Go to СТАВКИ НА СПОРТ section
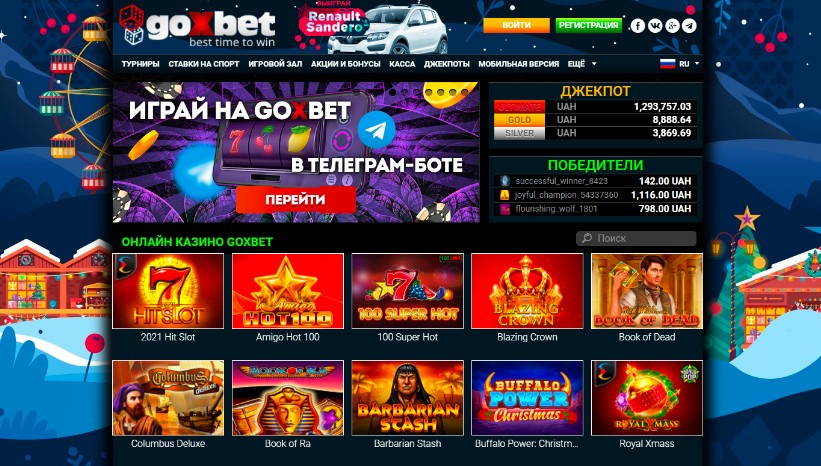The height and width of the screenshot is (466, 821). 204,64
